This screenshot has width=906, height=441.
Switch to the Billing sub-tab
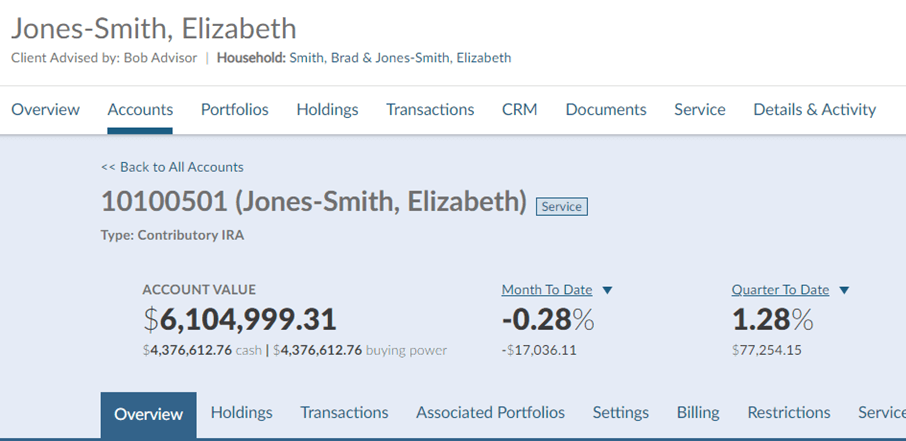coord(698,413)
